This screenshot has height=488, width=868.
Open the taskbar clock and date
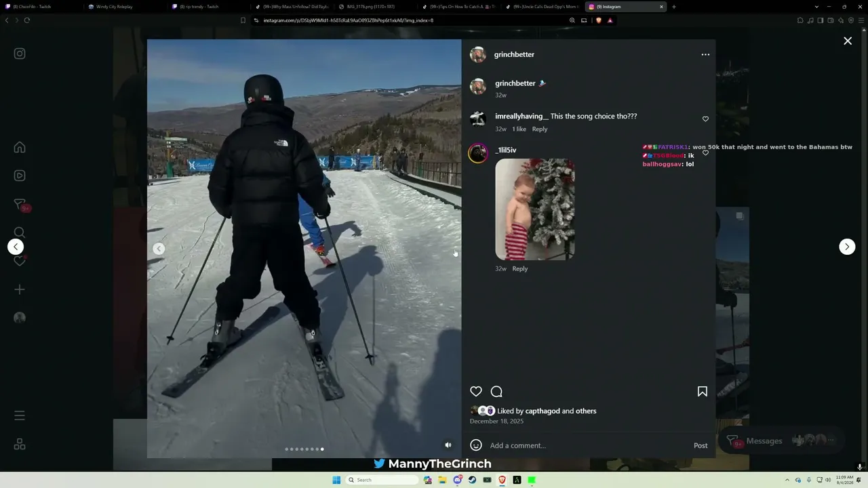click(844, 481)
